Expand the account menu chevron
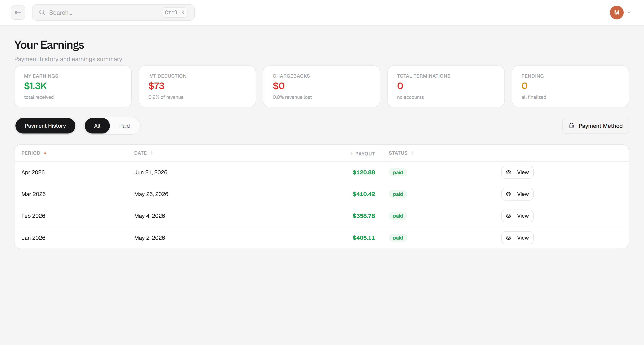 click(629, 13)
